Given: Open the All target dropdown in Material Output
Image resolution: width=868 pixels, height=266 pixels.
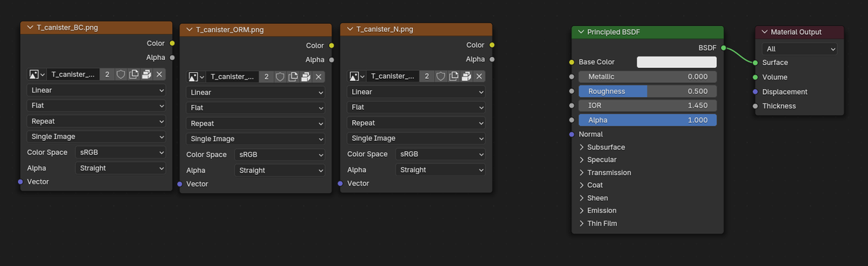Looking at the screenshot, I should [x=800, y=48].
